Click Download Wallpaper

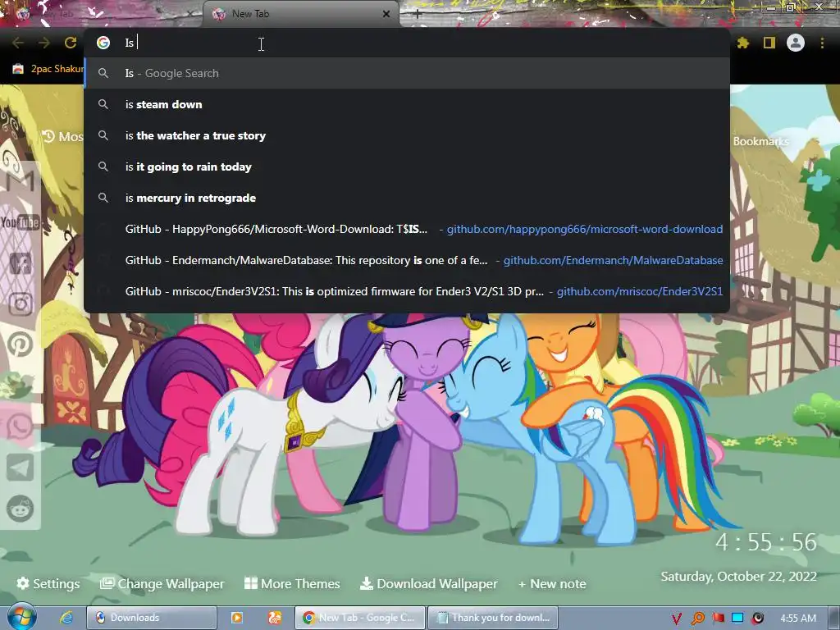coord(428,583)
